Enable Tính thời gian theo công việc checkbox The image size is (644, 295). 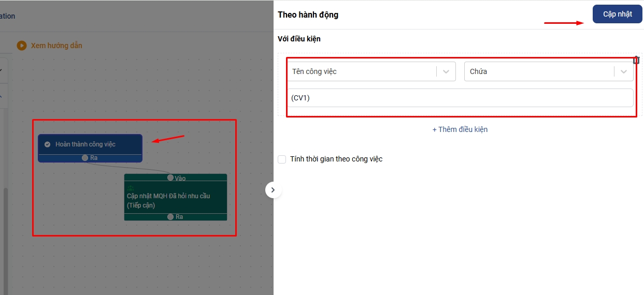click(282, 159)
